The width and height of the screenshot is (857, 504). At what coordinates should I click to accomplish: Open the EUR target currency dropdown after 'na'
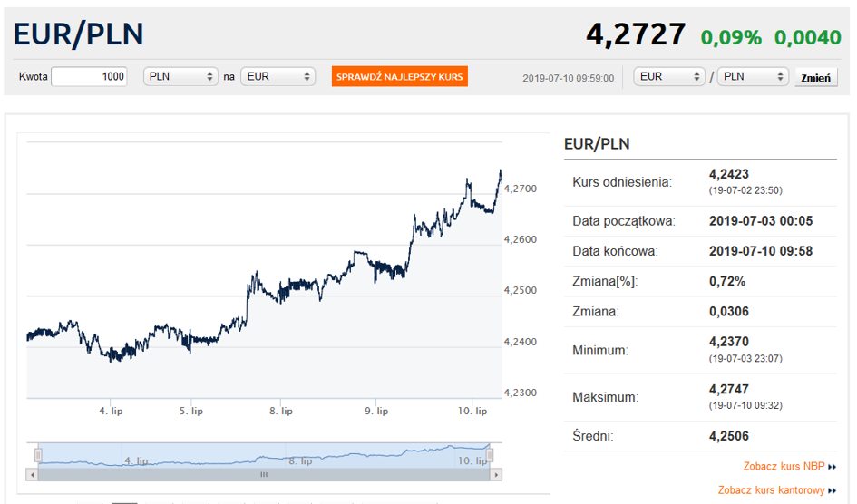point(278,77)
